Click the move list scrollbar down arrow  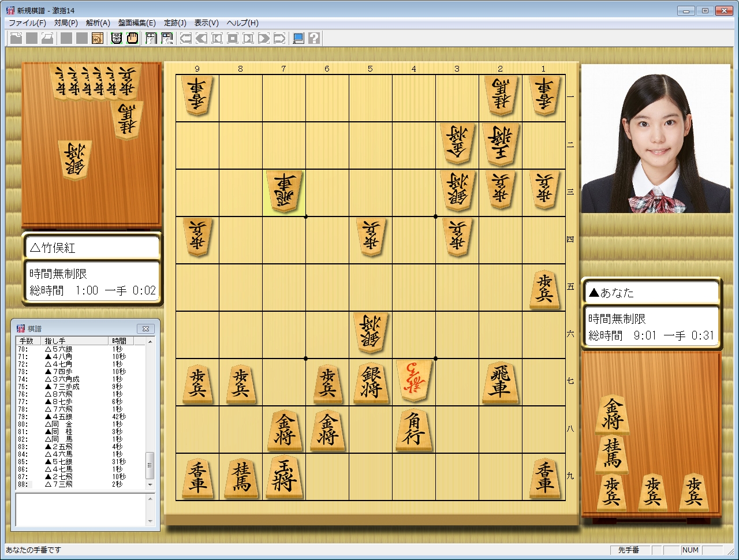tap(151, 485)
